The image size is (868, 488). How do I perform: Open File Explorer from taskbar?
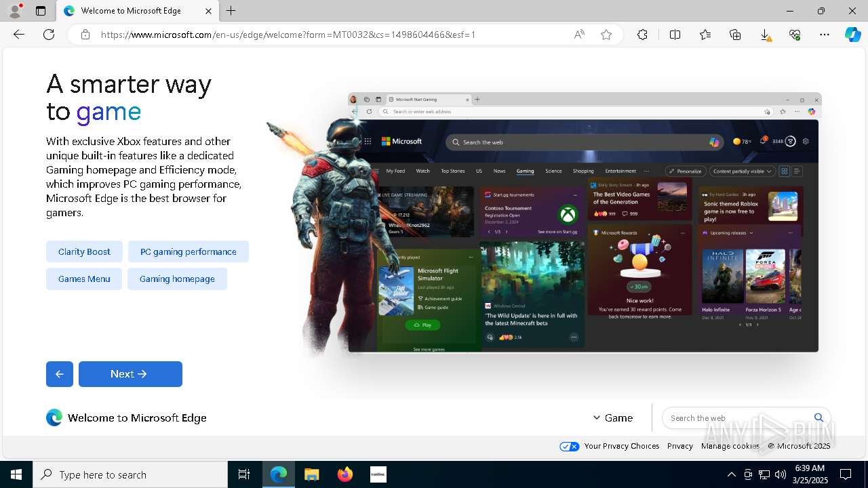(x=311, y=474)
